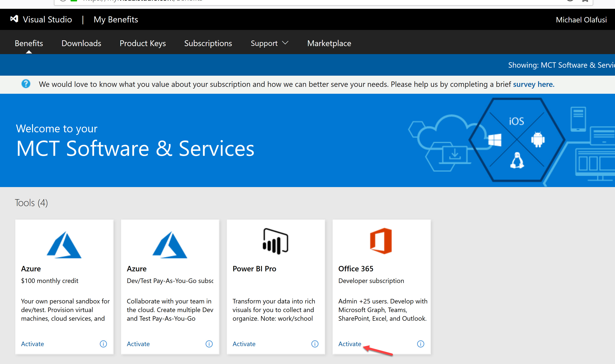Activate the Office 365 Developer subscription
615x364 pixels.
[x=350, y=343]
